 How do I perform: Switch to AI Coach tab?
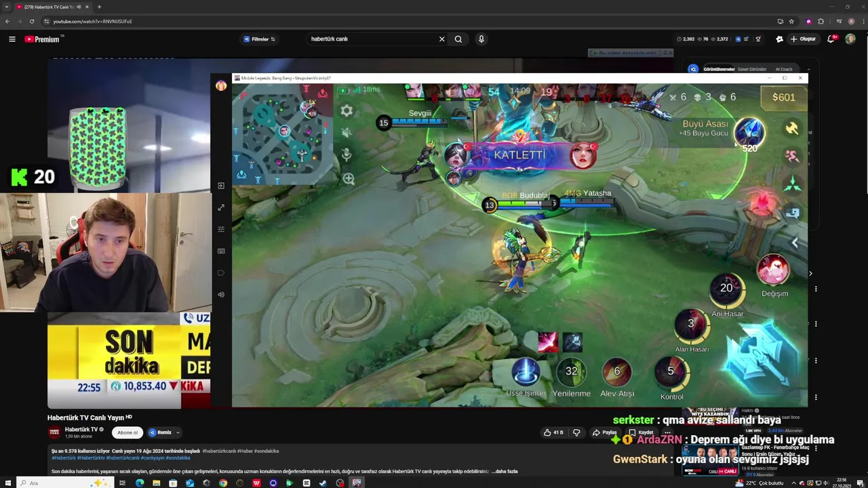(783, 69)
